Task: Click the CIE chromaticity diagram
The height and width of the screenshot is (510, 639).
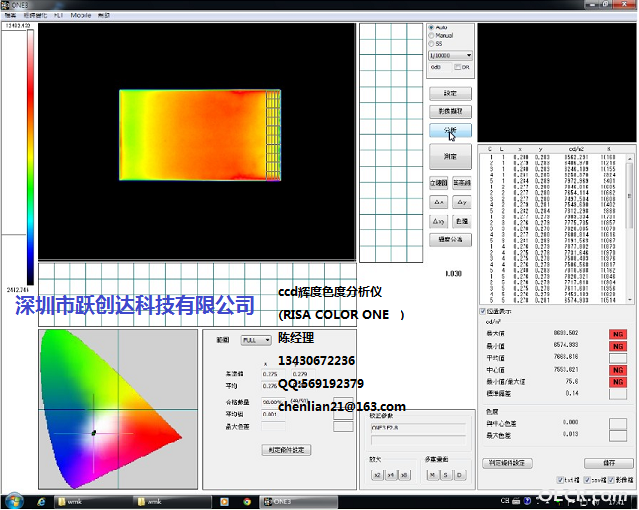Action: point(118,409)
